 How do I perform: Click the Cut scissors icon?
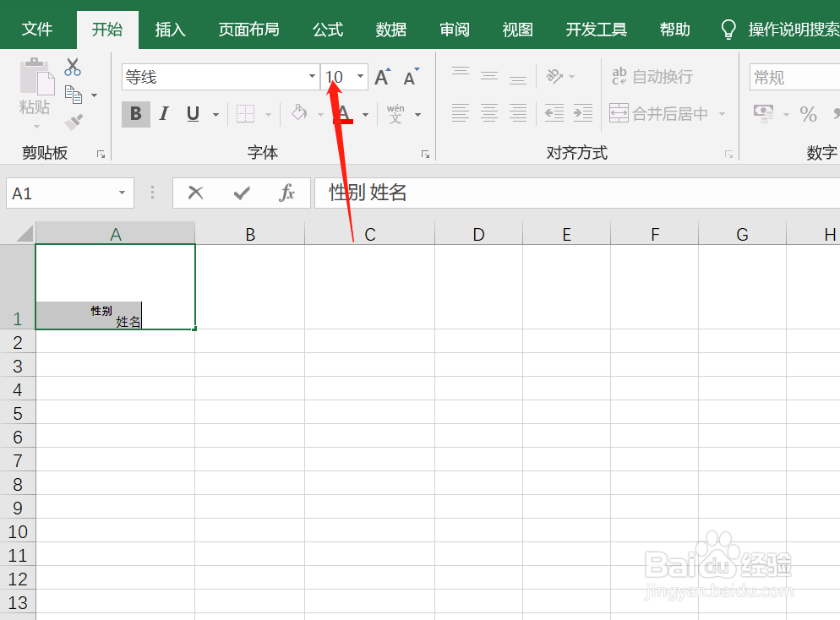pos(73,67)
